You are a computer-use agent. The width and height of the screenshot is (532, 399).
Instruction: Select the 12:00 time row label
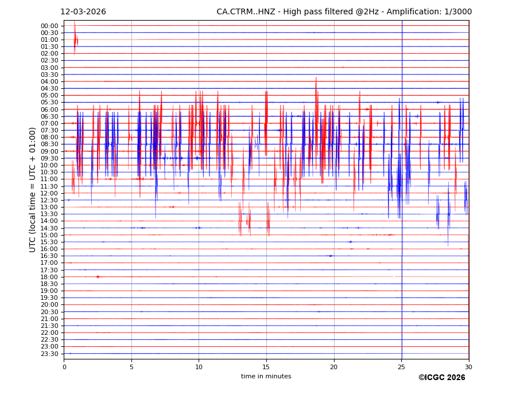pyautogui.click(x=49, y=193)
